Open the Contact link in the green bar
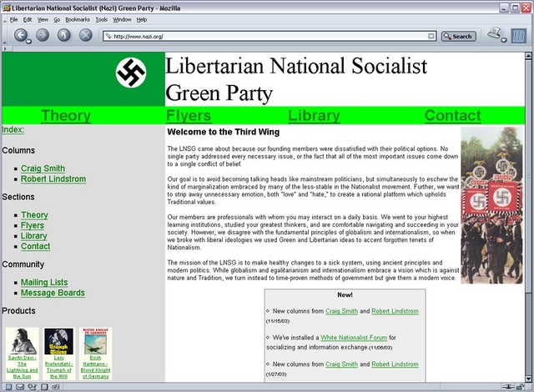534x392 pixels. point(452,115)
